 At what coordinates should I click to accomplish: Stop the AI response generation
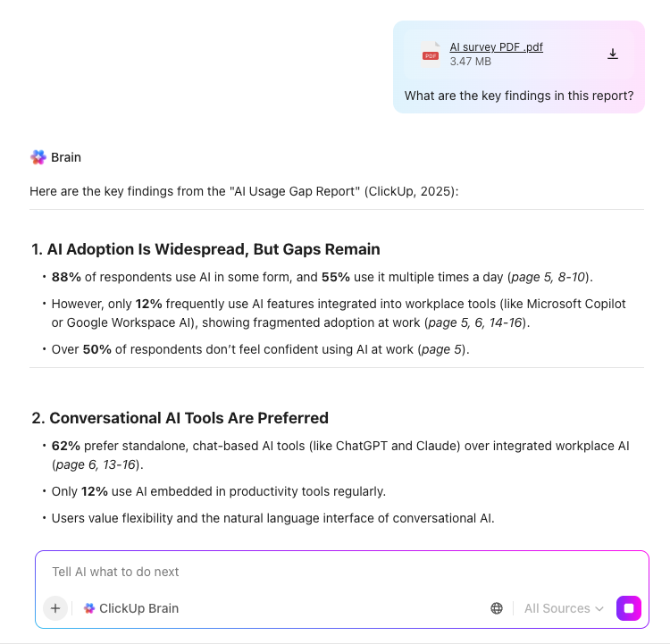[629, 608]
